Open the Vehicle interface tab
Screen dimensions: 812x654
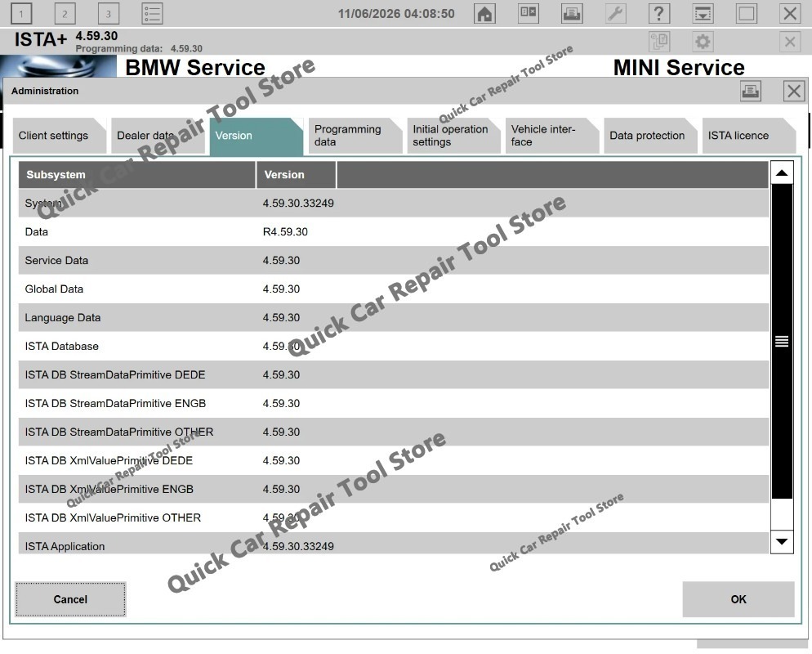coord(551,136)
